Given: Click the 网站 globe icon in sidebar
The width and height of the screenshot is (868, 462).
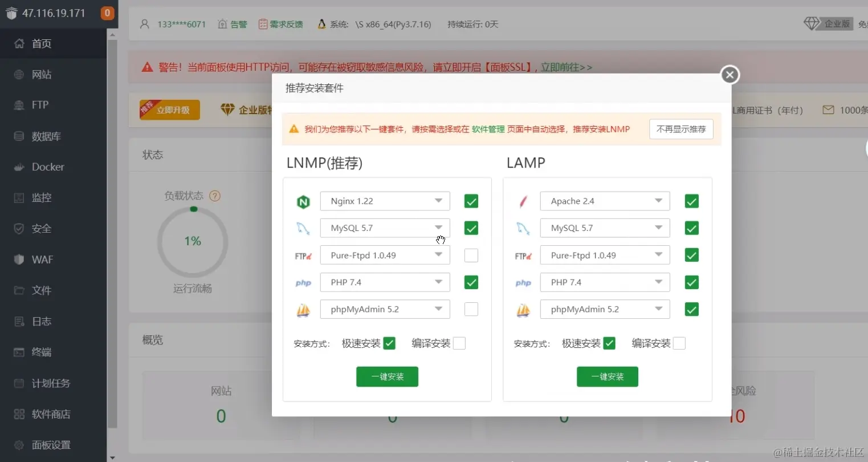Looking at the screenshot, I should tap(19, 74).
